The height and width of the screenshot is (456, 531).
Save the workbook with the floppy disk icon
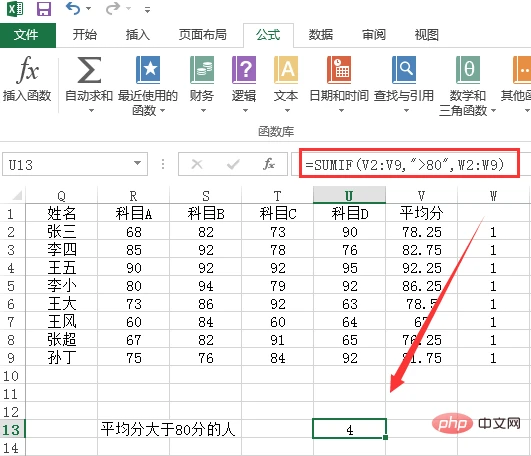[x=44, y=9]
